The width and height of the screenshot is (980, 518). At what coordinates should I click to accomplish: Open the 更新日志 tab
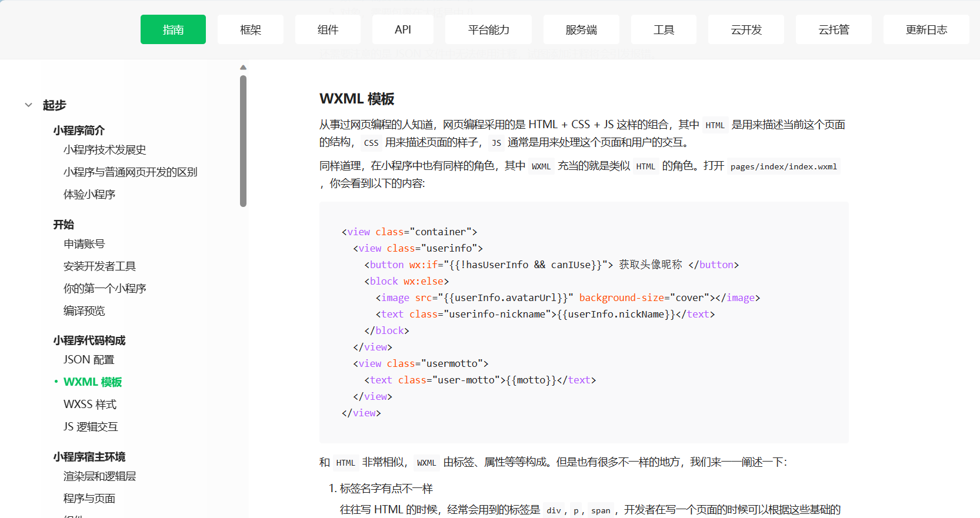[x=926, y=29]
